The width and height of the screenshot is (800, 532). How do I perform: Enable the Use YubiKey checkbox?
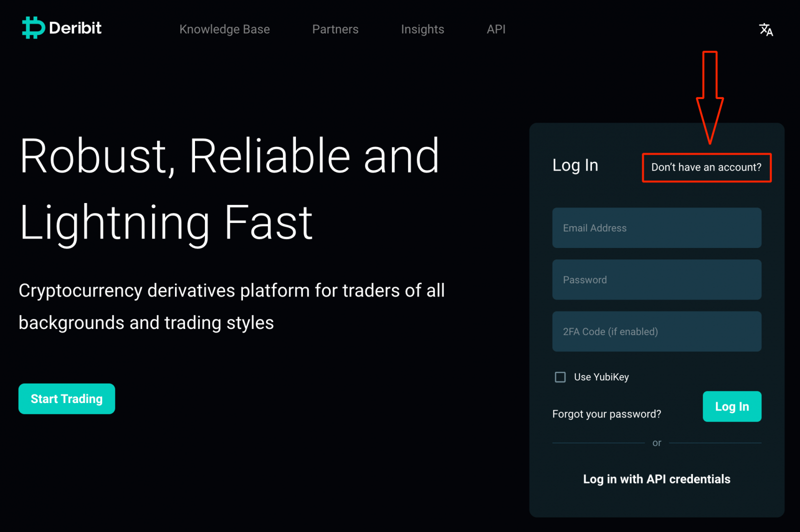560,377
